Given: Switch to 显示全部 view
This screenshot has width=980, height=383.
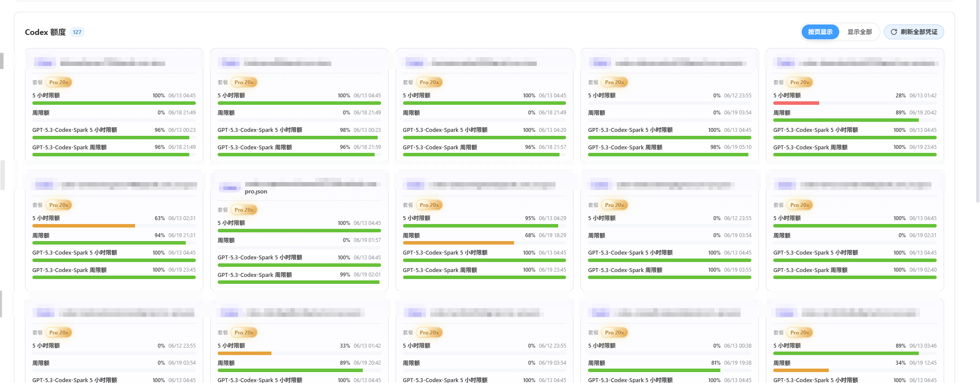Looking at the screenshot, I should pos(859,32).
